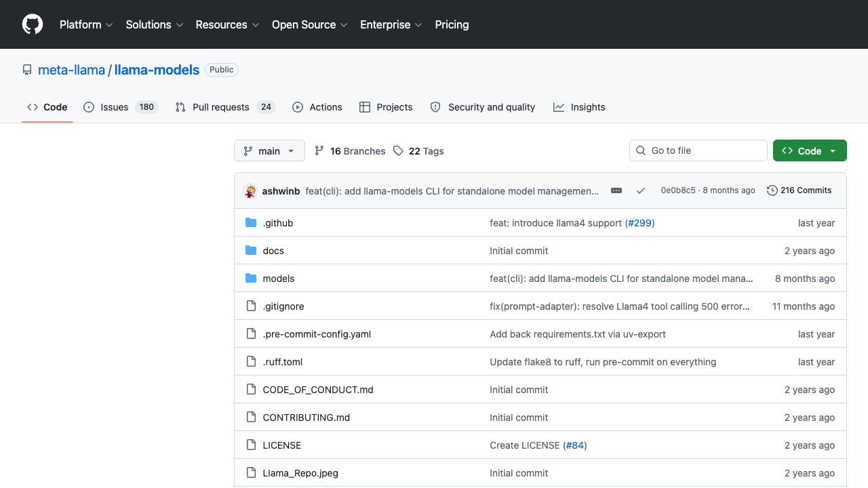Image resolution: width=868 pixels, height=488 pixels.
Task: Click the '8 months ago' timestamp in models row
Action: click(x=805, y=279)
